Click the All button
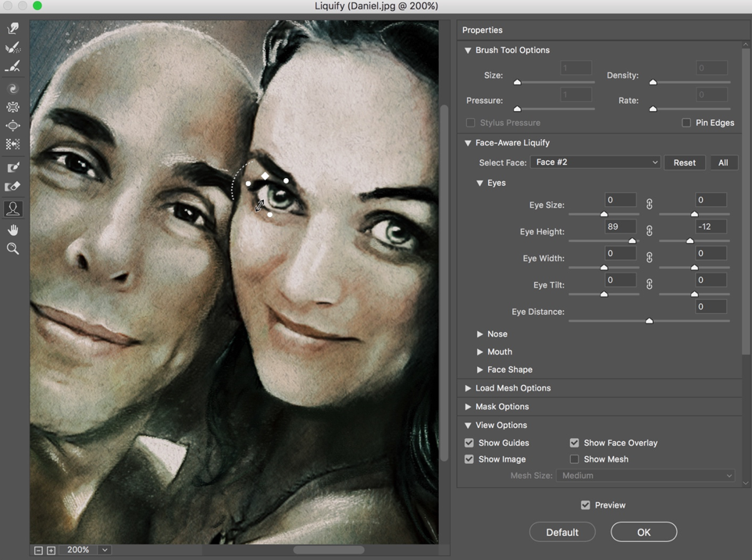 point(723,162)
